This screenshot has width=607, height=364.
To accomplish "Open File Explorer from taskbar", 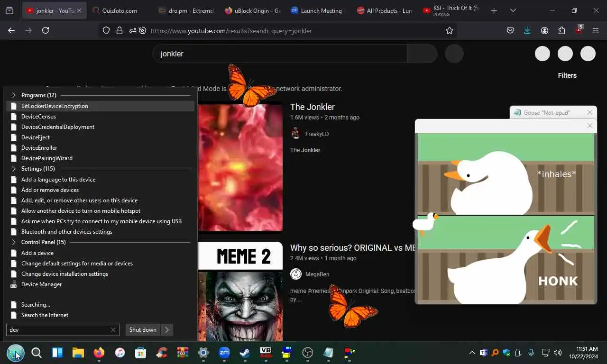I will point(78,353).
